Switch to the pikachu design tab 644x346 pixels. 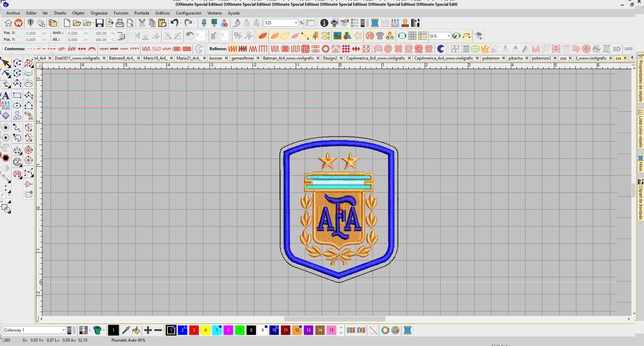[515, 58]
